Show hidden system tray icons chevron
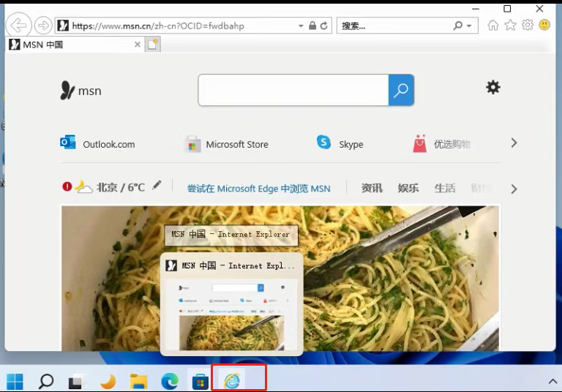The width and height of the screenshot is (562, 392). click(x=552, y=381)
